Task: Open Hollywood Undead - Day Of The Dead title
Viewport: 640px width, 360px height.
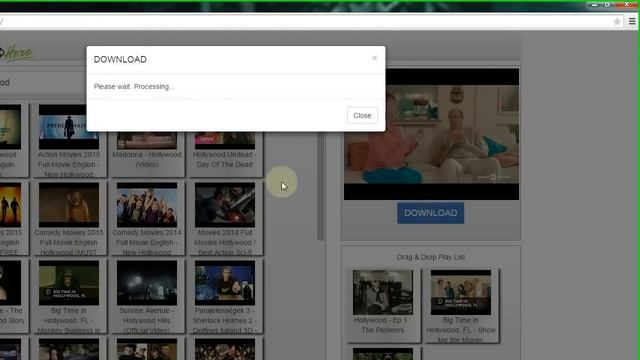Action: click(225, 160)
